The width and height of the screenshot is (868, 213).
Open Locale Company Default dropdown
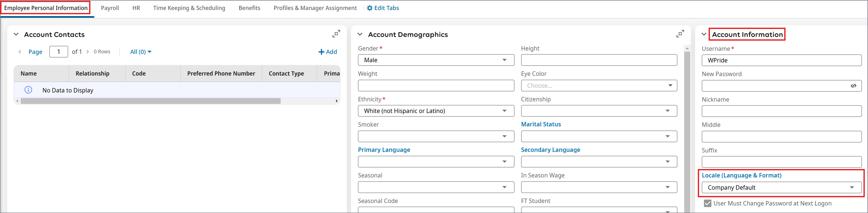click(x=851, y=187)
